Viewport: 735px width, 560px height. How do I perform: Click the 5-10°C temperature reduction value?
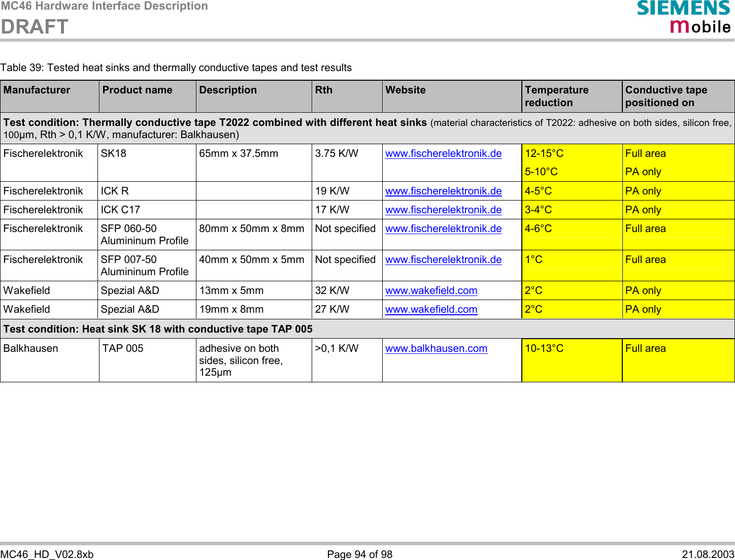(x=541, y=172)
